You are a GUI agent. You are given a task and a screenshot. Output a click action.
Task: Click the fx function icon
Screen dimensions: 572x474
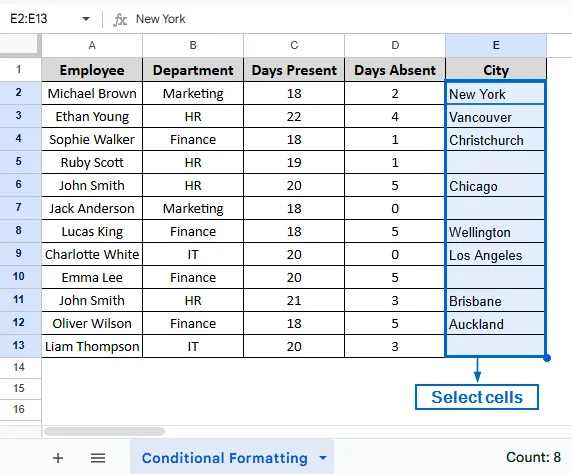click(x=120, y=19)
